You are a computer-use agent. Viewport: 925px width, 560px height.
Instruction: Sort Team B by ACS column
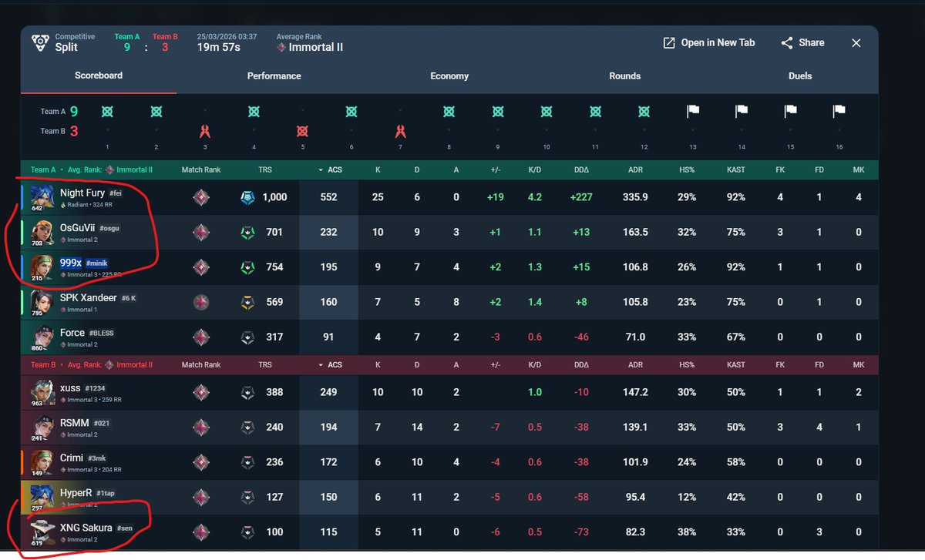tap(329, 364)
